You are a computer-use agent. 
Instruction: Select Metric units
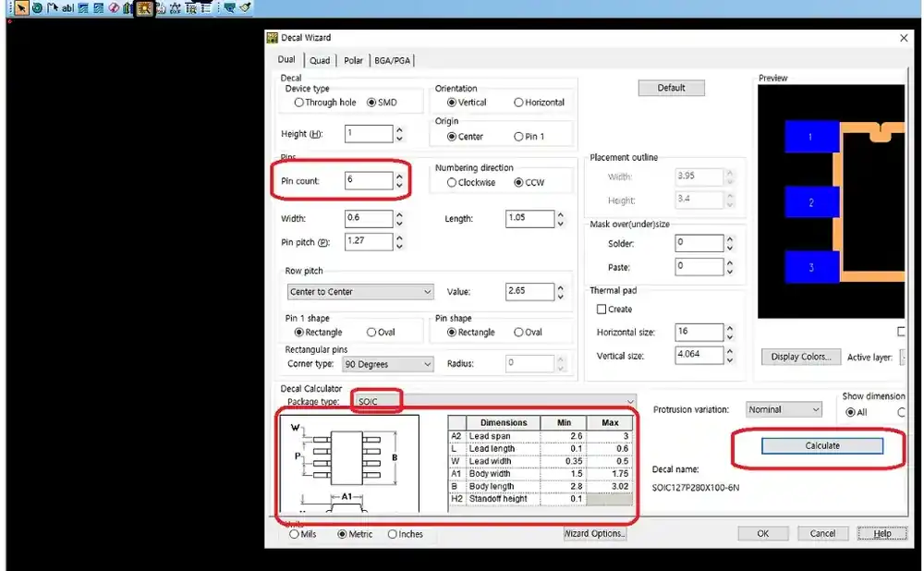click(x=342, y=534)
